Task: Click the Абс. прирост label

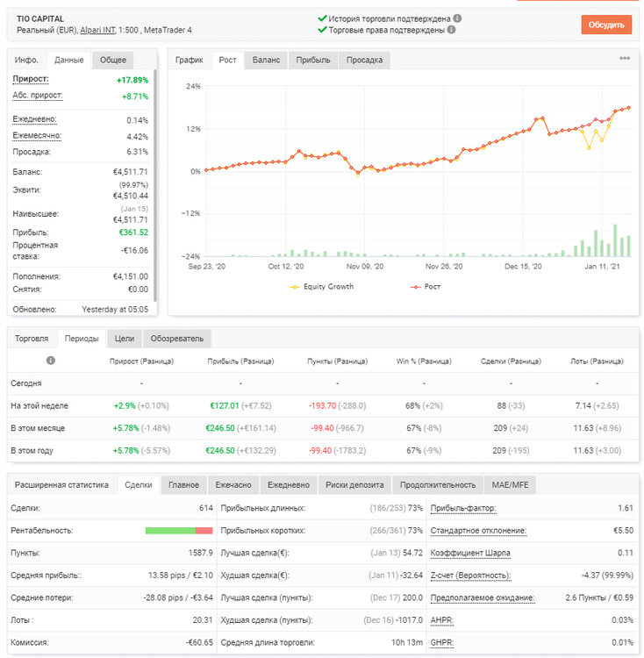Action: (x=38, y=96)
